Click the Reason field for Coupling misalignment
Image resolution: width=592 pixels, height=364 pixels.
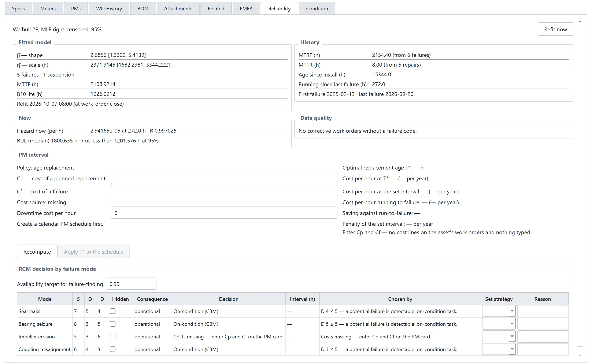coord(543,349)
